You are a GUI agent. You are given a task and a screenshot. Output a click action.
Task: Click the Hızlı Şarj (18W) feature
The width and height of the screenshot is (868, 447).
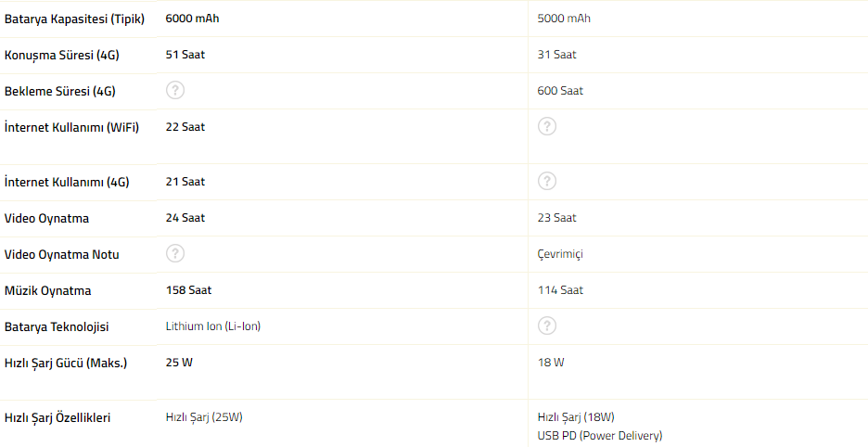(576, 417)
